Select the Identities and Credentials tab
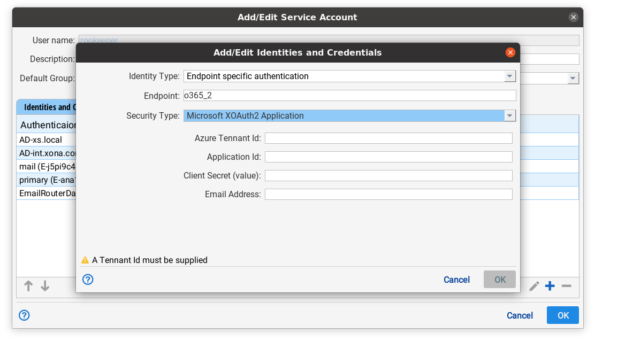633x364 pixels. tap(47, 107)
